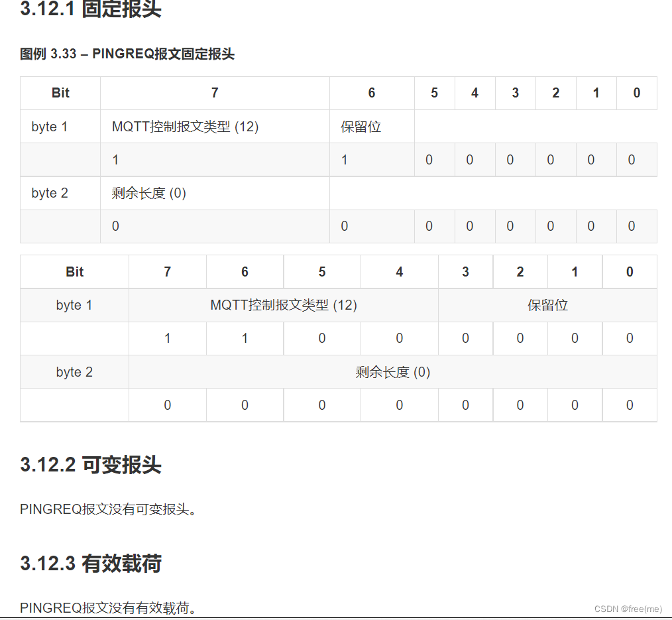Pick column header "2" in the second table

(520, 272)
